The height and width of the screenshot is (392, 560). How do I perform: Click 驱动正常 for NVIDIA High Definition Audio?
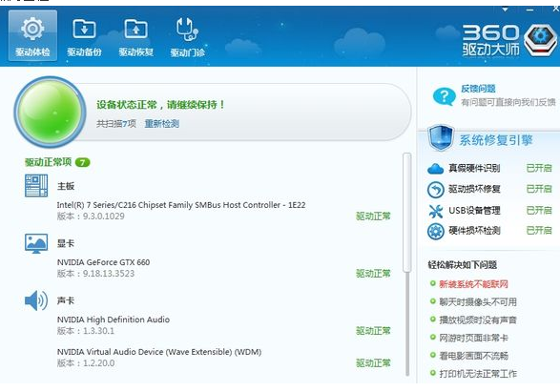(x=373, y=331)
